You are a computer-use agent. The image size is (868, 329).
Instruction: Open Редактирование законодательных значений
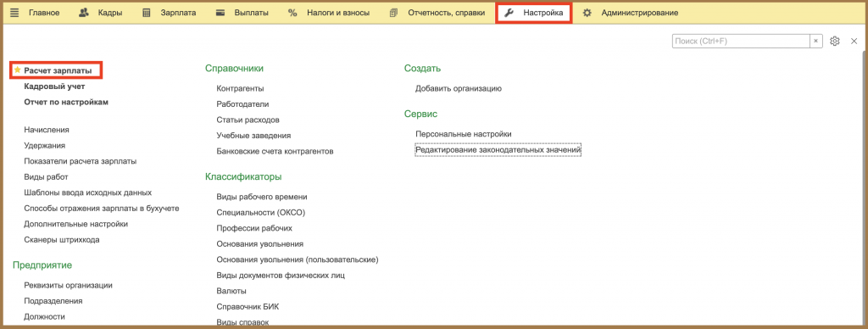coord(498,149)
